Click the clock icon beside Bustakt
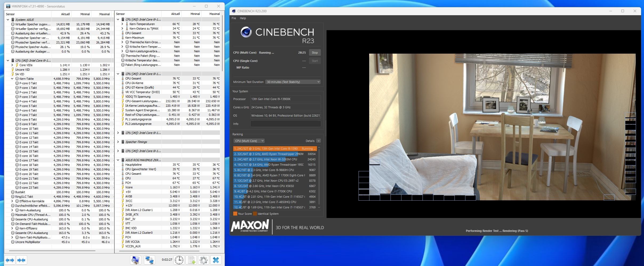This screenshot has height=266, width=644. coord(13,192)
